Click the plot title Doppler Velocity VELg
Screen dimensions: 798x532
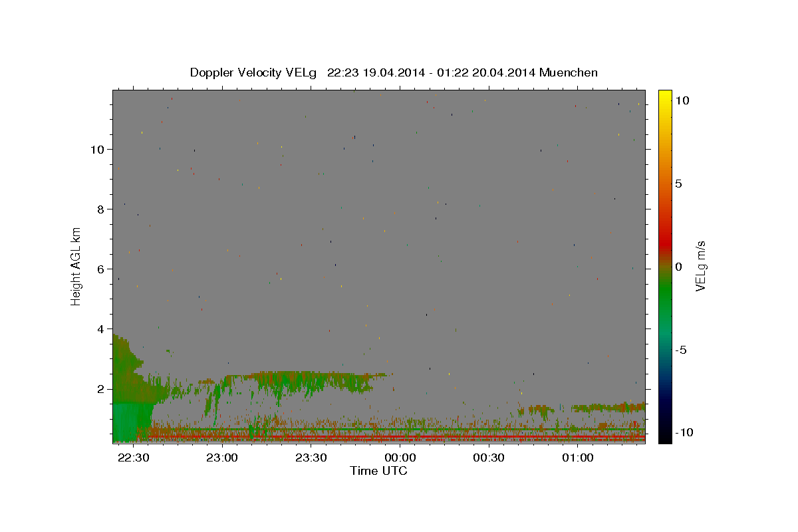(x=253, y=72)
